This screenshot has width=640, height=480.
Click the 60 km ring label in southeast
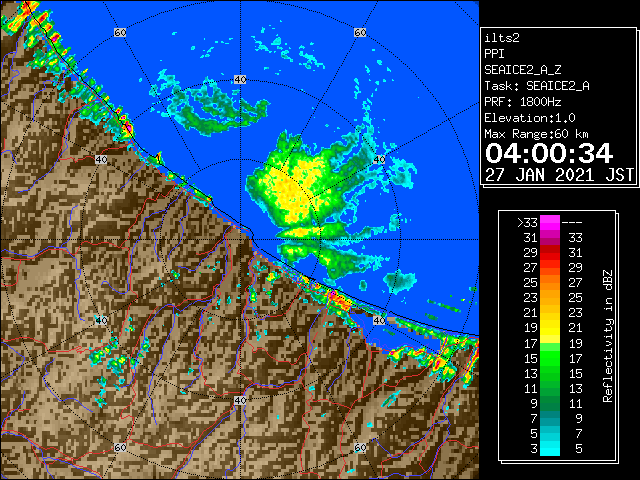pyautogui.click(x=360, y=447)
